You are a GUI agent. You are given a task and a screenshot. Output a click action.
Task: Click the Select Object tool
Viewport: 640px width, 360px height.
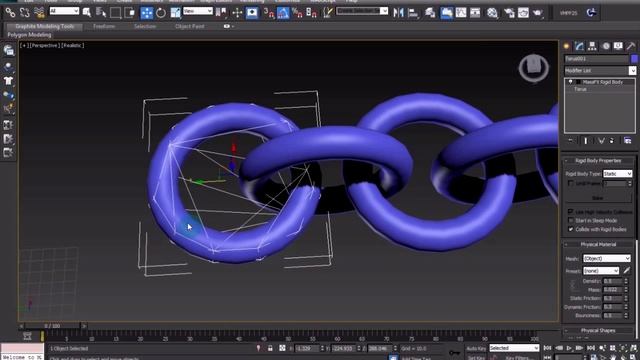pos(87,13)
